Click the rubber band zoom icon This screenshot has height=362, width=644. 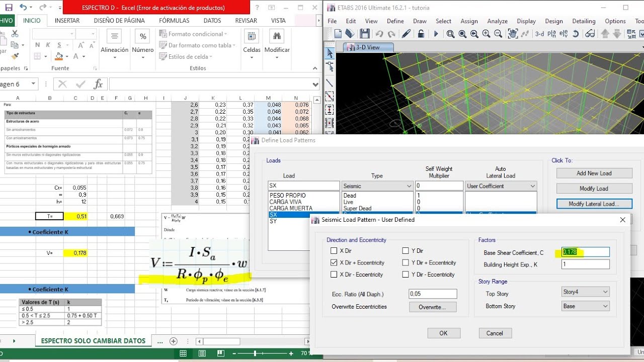tap(450, 34)
